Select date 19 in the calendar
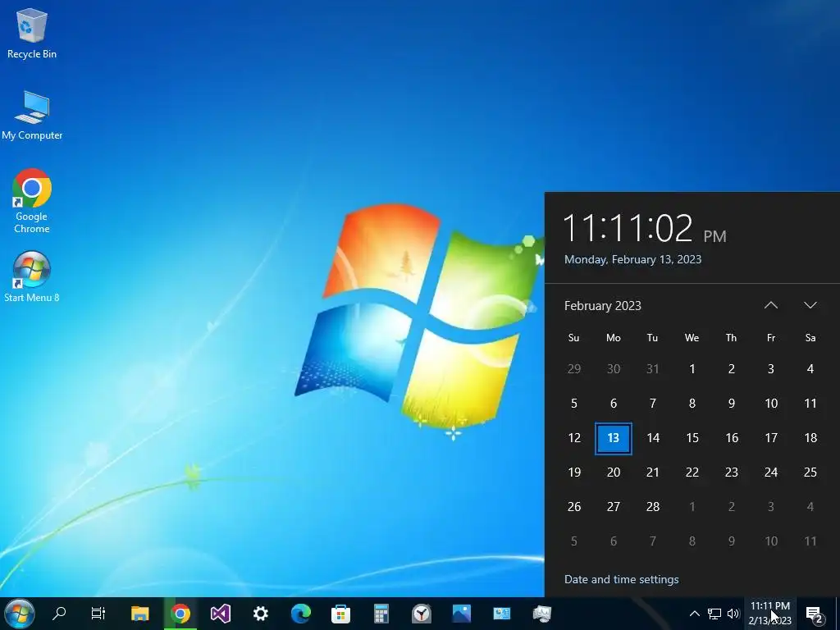Image resolution: width=840 pixels, height=630 pixels. click(x=574, y=472)
